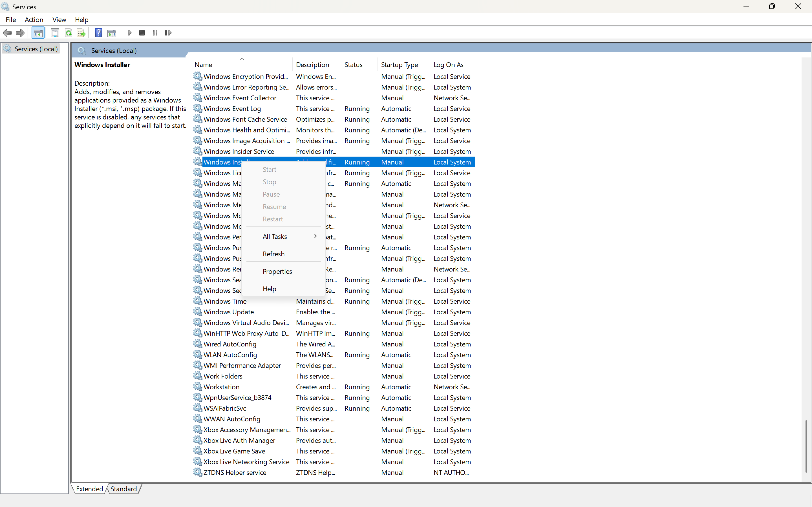Toggle the action pane visibility
Screen dimensions: 812x507
111,32
